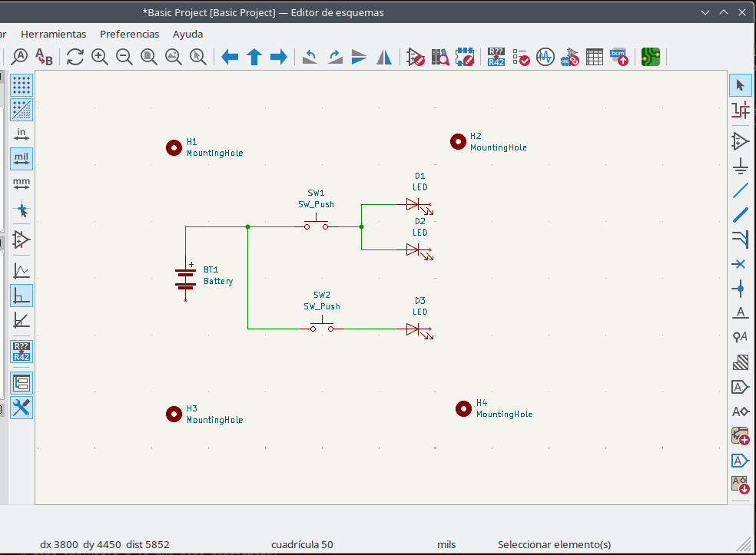Switch units to inches
The height and width of the screenshot is (555, 756).
pyautogui.click(x=22, y=134)
